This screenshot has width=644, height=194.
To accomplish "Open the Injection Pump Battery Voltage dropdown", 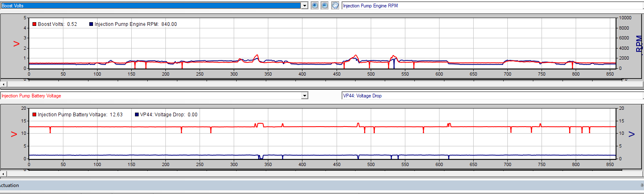I will [x=305, y=95].
